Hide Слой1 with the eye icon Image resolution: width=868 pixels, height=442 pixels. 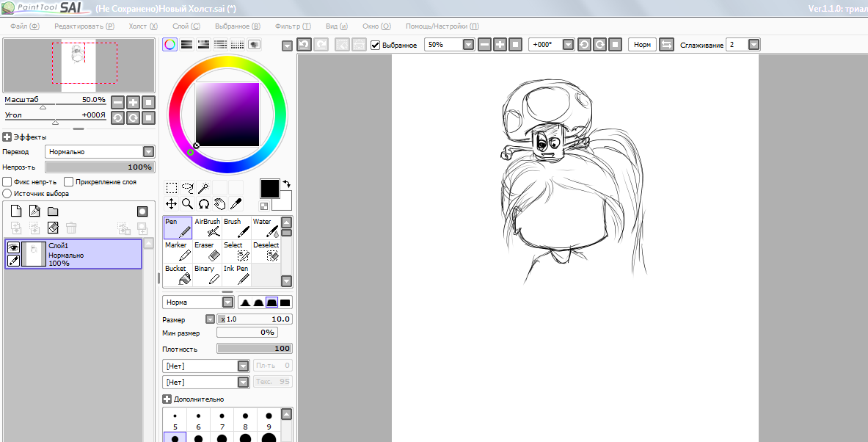13,247
